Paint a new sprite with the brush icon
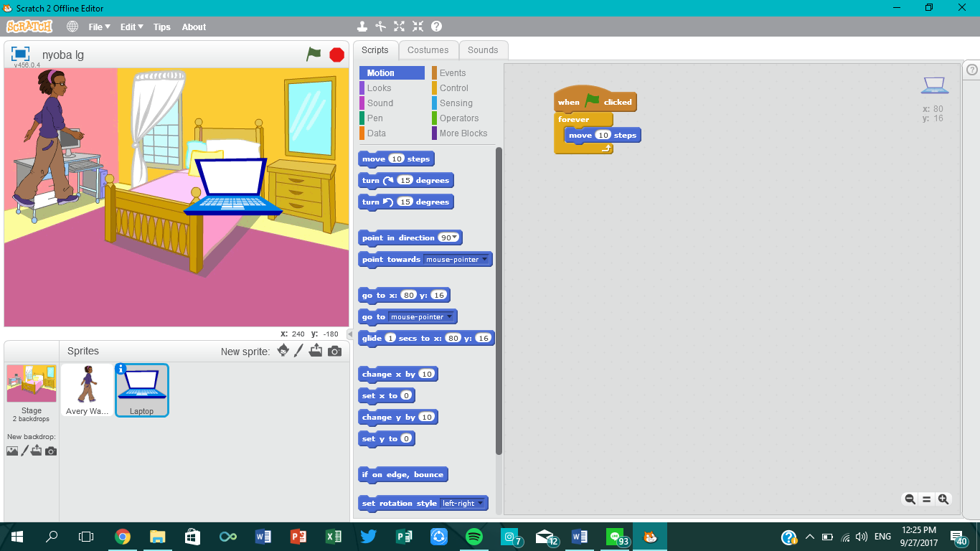 299,351
